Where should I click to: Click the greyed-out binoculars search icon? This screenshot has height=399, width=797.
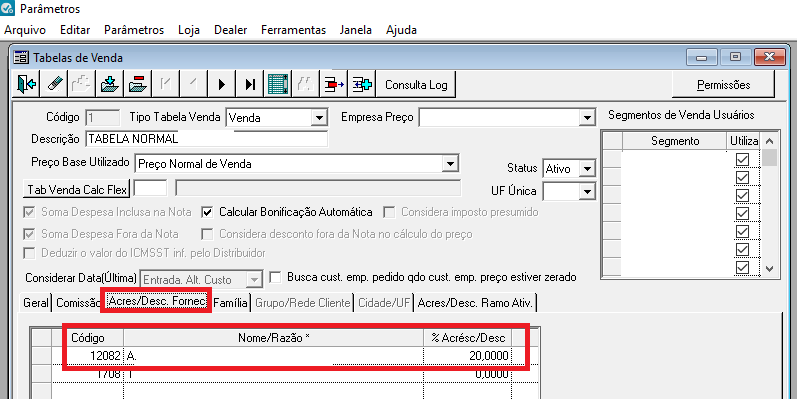[305, 84]
